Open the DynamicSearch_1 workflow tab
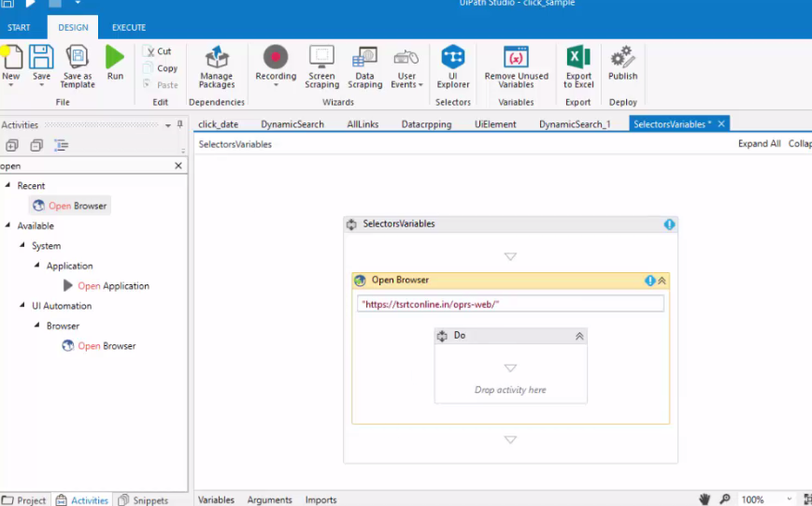The height and width of the screenshot is (506, 812). point(575,124)
